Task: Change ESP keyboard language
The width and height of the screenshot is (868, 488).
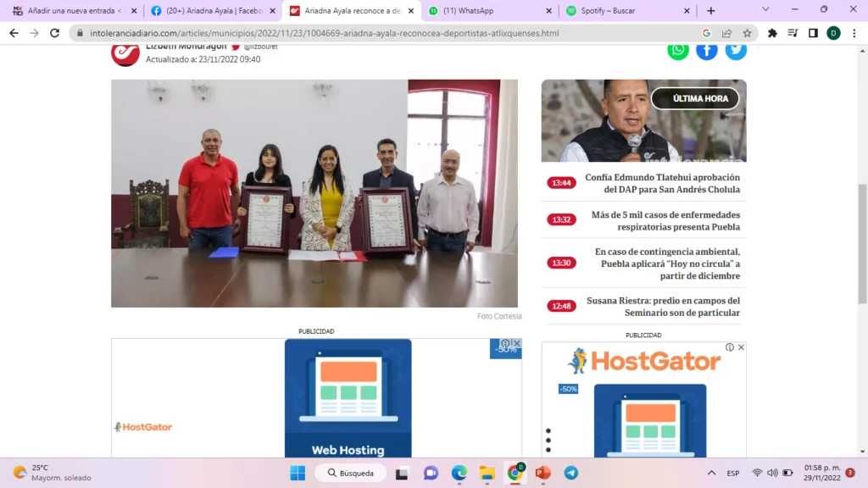Action: (x=733, y=473)
